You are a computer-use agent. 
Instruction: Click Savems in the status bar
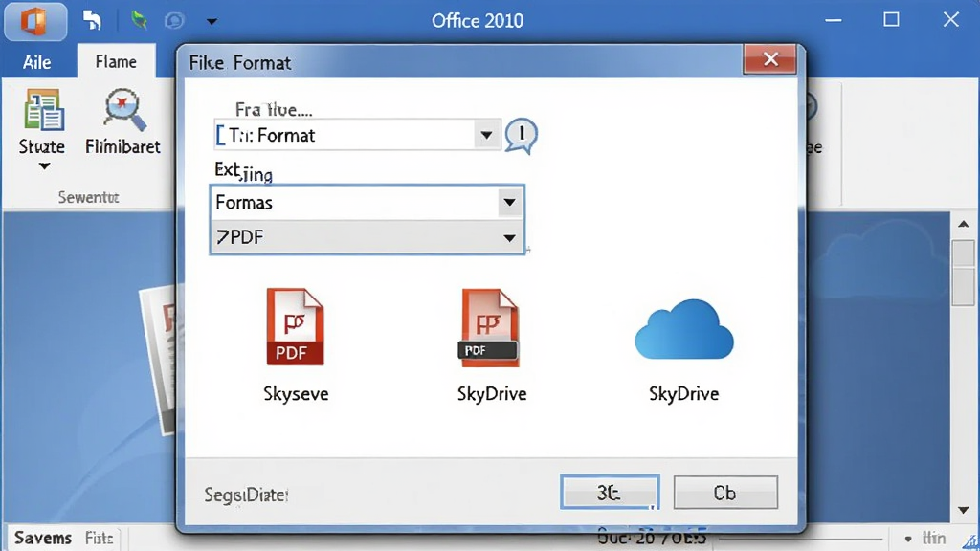tap(42, 538)
